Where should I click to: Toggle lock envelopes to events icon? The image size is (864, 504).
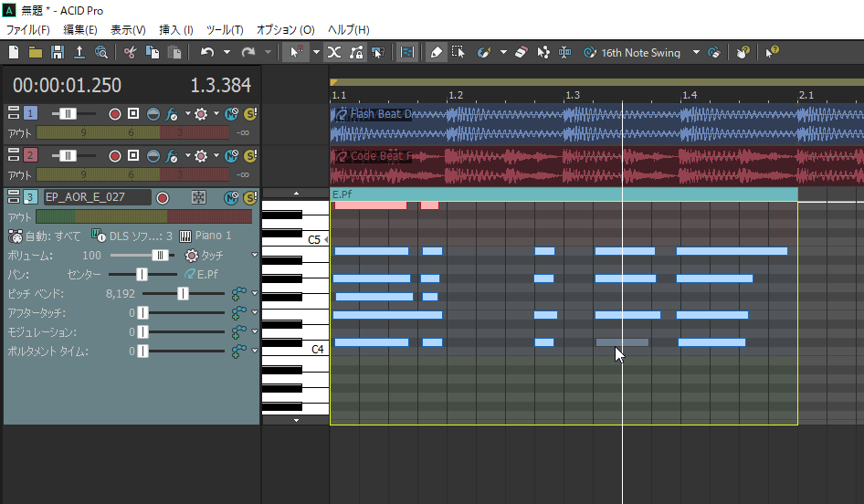356,52
